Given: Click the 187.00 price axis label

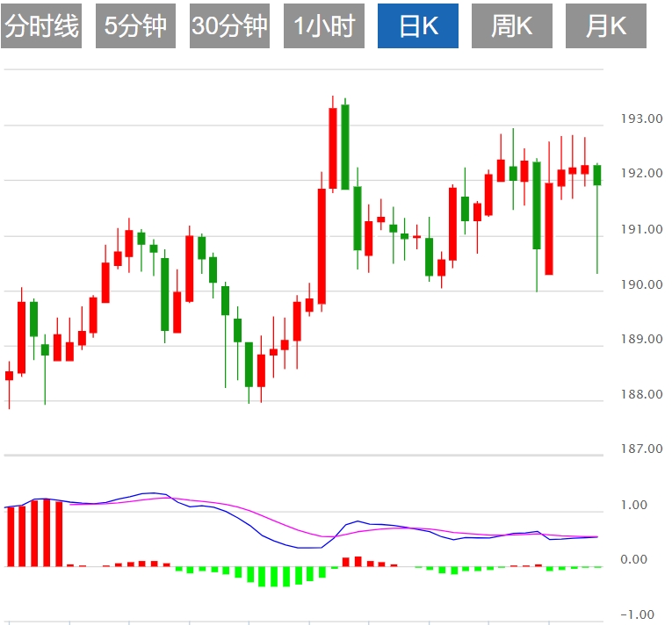Looking at the screenshot, I should (641, 449).
